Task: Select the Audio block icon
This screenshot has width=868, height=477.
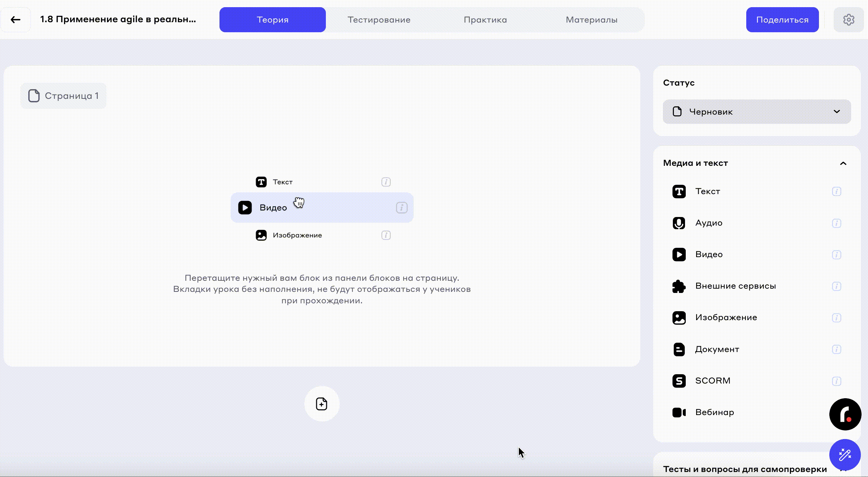Action: (x=679, y=223)
